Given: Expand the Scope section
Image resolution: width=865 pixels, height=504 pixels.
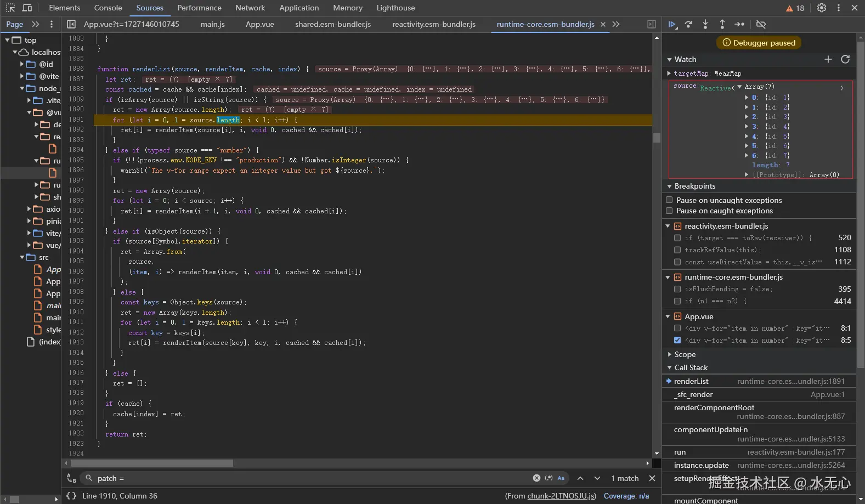Looking at the screenshot, I should (x=685, y=354).
